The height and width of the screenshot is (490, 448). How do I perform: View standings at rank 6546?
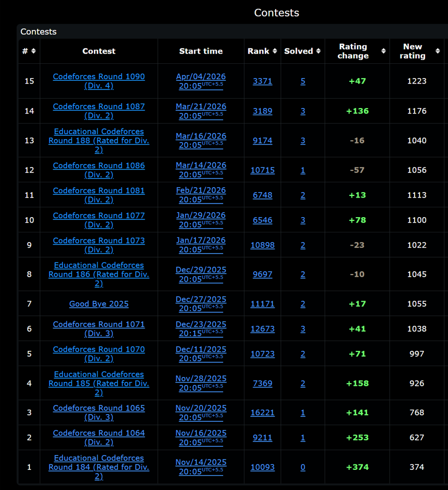coord(262,220)
